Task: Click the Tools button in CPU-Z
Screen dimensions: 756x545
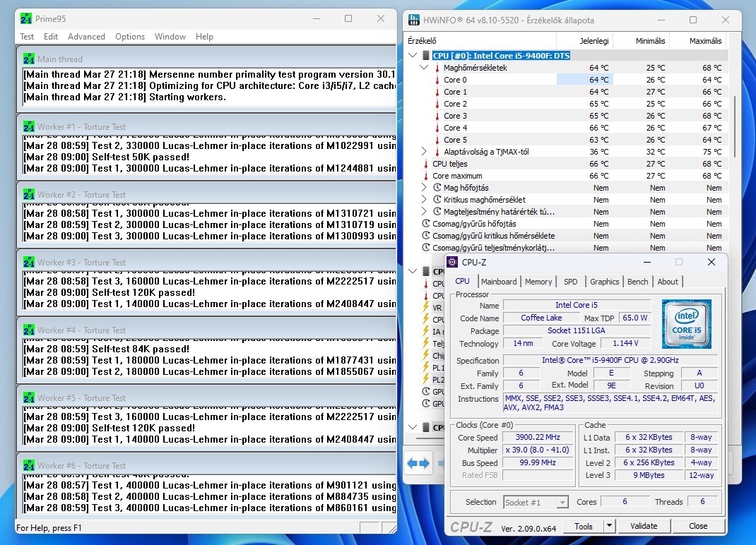Action: pos(584,526)
